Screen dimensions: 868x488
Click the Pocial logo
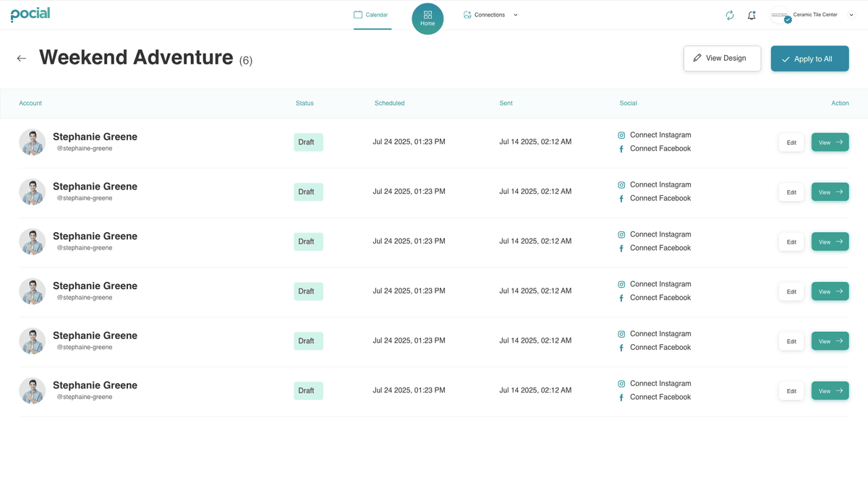pos(30,14)
